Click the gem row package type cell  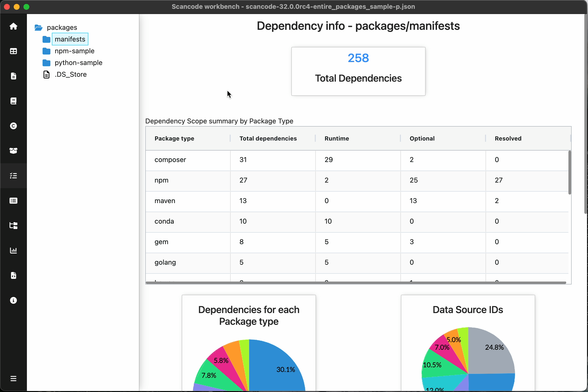pos(188,242)
